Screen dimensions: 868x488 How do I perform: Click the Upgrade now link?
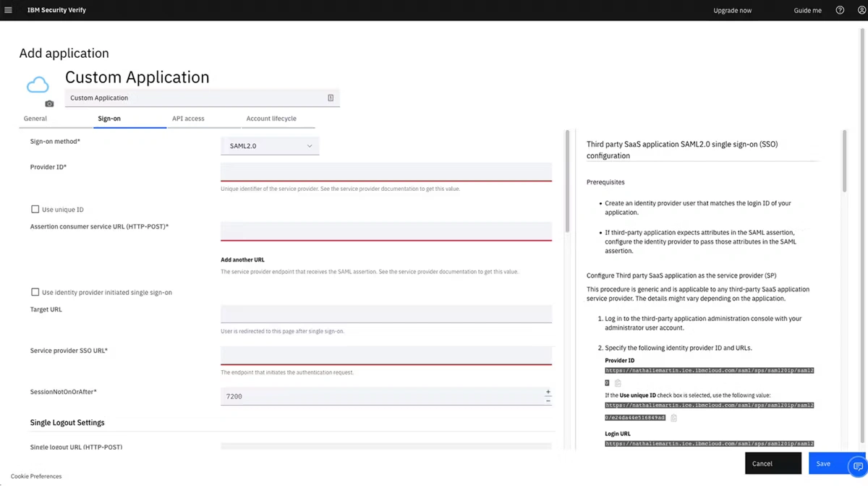pos(732,11)
